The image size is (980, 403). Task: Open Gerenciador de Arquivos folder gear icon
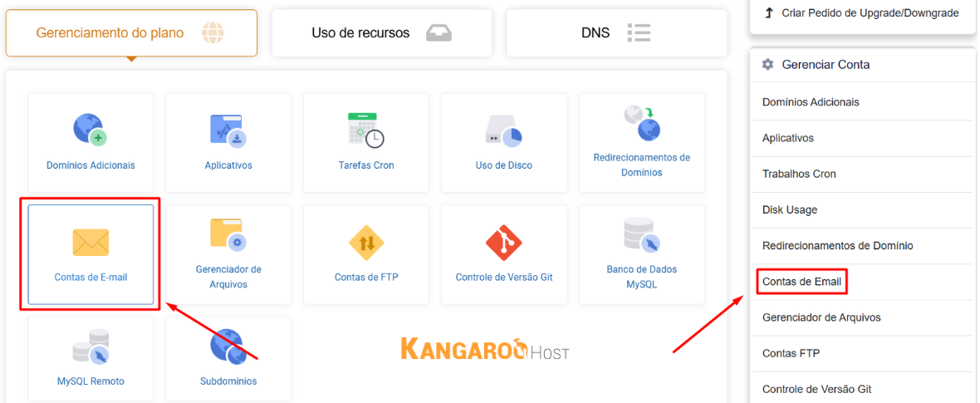pyautogui.click(x=228, y=235)
